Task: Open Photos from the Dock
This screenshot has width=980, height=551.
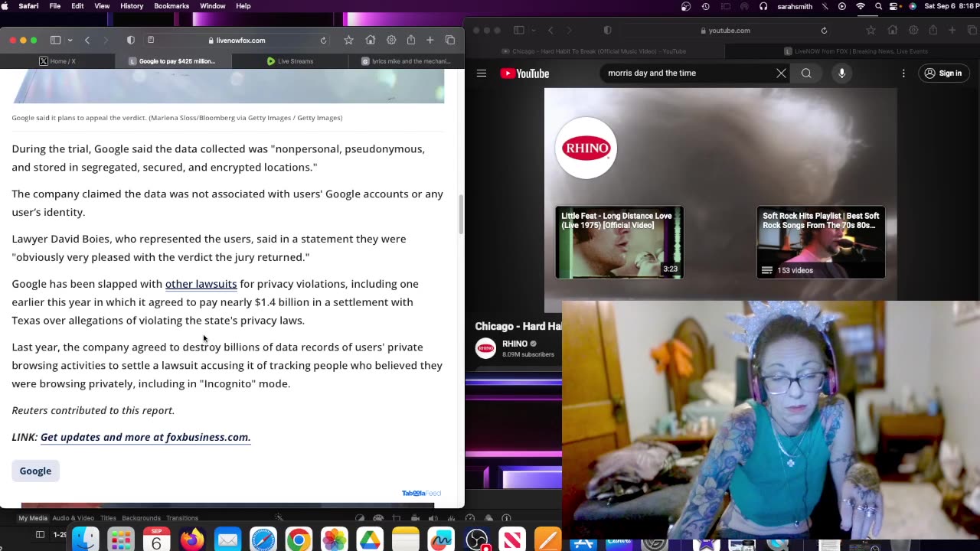Action: [334, 540]
